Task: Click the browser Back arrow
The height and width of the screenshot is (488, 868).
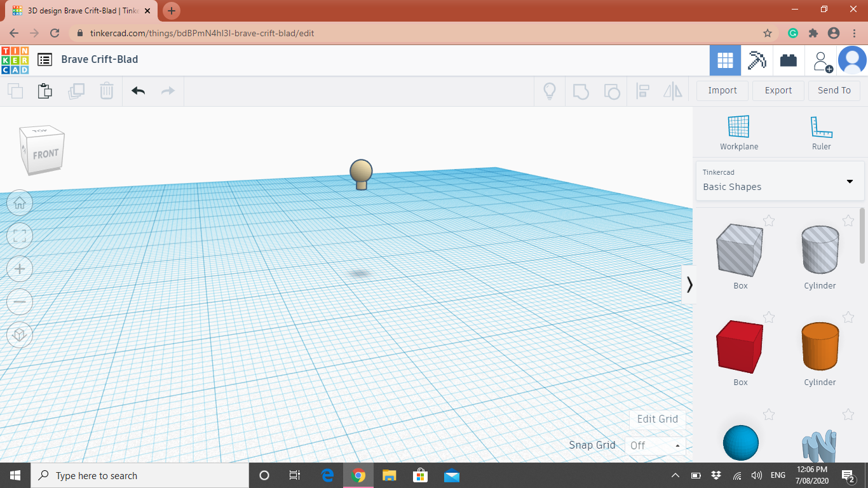Action: pos(14,33)
